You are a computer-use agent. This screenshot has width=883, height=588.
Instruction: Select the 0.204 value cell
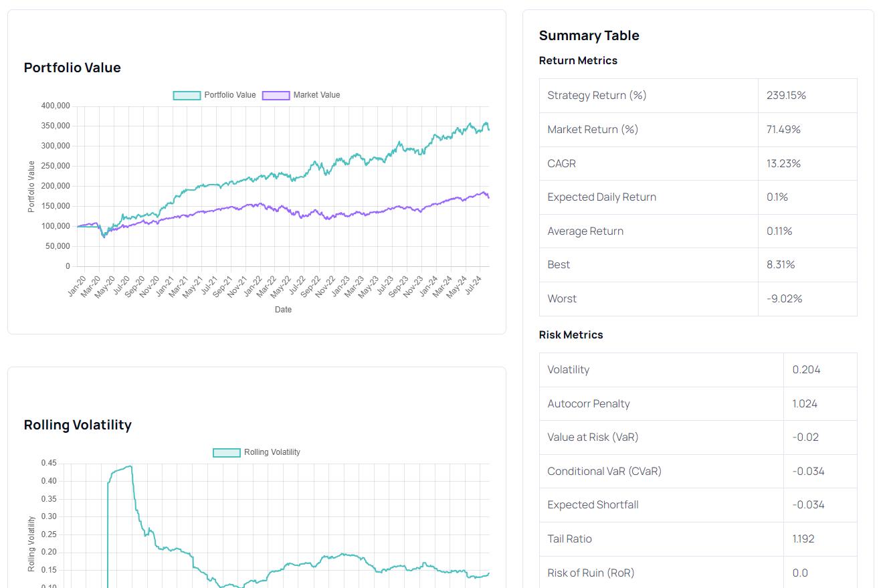coord(820,370)
